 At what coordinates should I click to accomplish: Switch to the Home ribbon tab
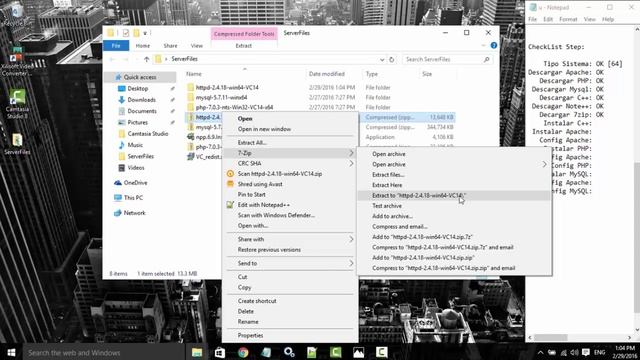142,46
